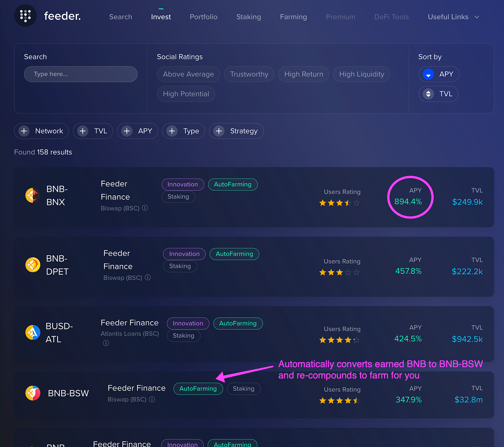Click the BNB-BNX users rating stars
The height and width of the screenshot is (447, 504).
point(339,203)
